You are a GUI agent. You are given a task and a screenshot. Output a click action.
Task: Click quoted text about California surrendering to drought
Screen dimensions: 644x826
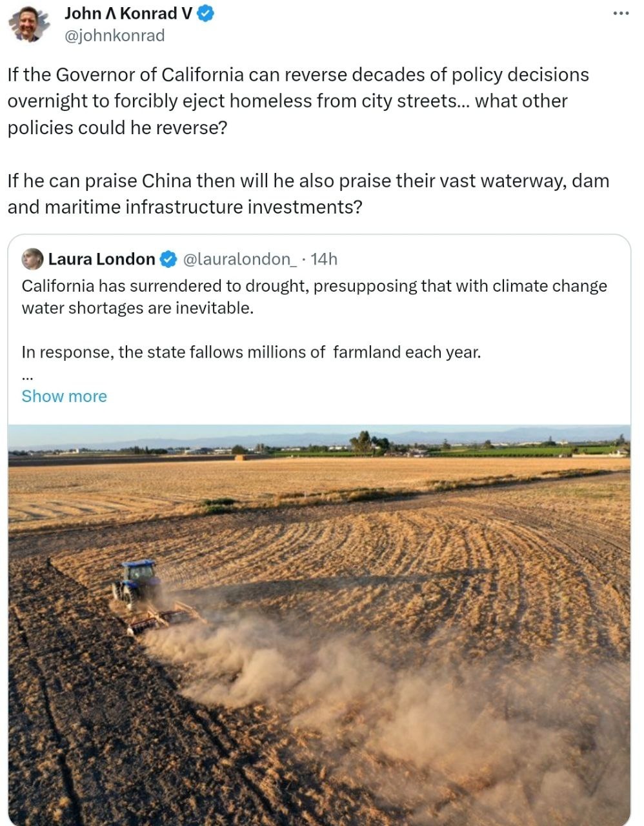click(314, 297)
